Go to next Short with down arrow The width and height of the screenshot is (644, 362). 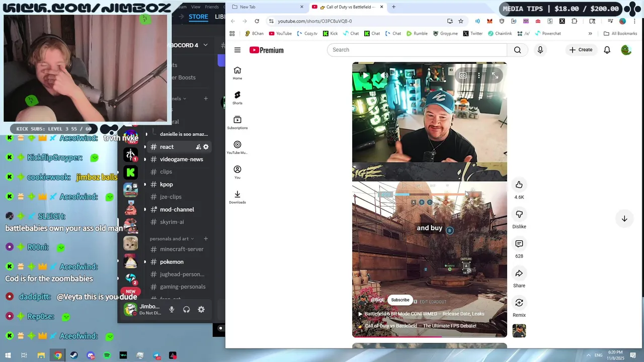(x=624, y=219)
